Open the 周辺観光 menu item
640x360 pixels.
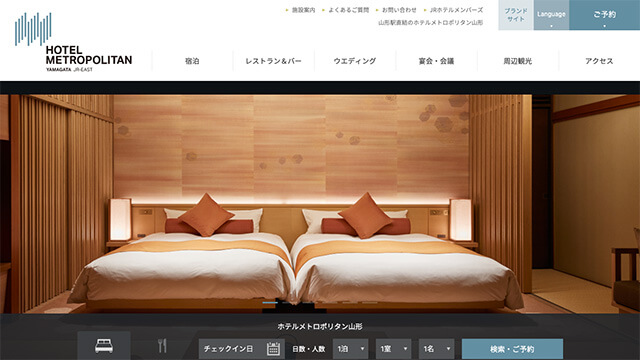518,61
